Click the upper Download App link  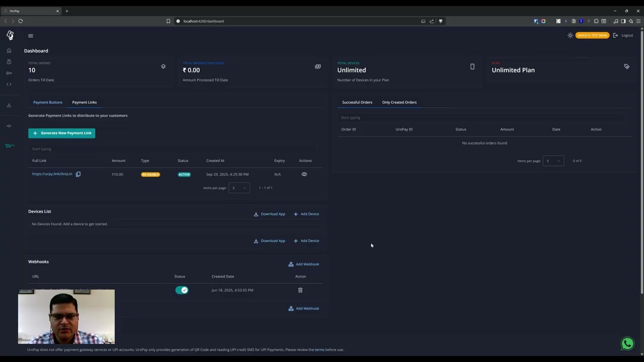tap(269, 214)
